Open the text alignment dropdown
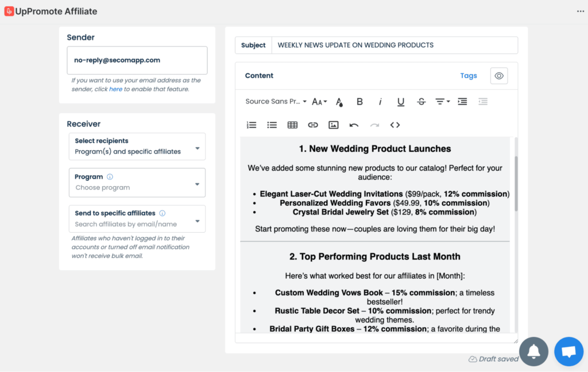This screenshot has width=588, height=372. pyautogui.click(x=442, y=102)
